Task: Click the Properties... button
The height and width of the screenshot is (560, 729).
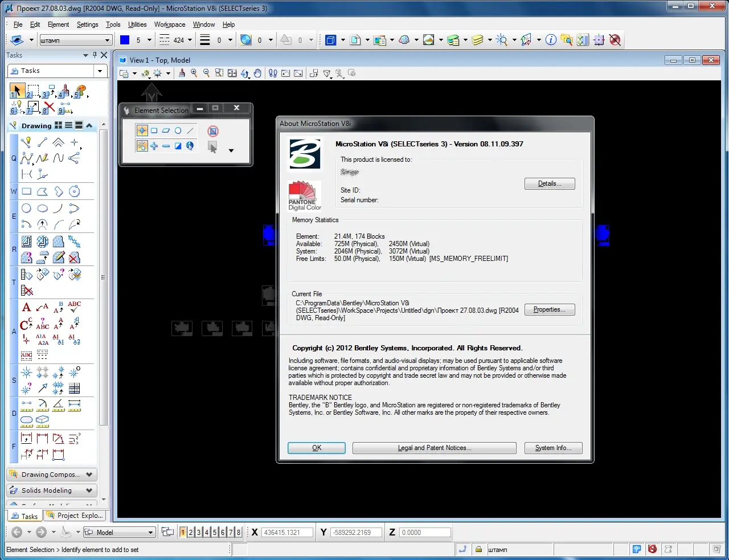Action: tap(550, 309)
